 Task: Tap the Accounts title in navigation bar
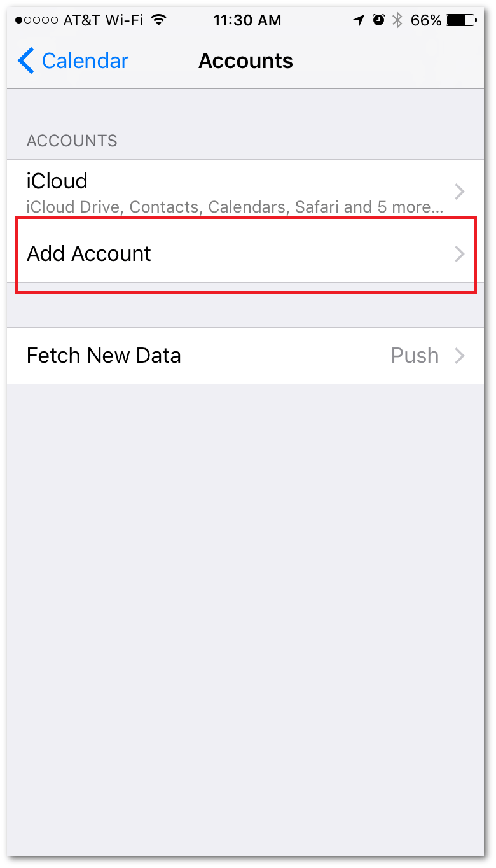[245, 61]
